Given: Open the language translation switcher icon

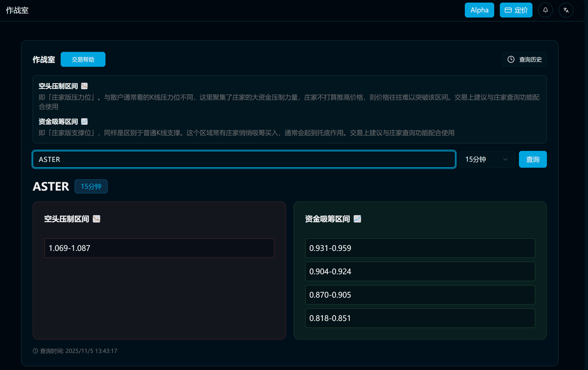Looking at the screenshot, I should click(x=566, y=10).
